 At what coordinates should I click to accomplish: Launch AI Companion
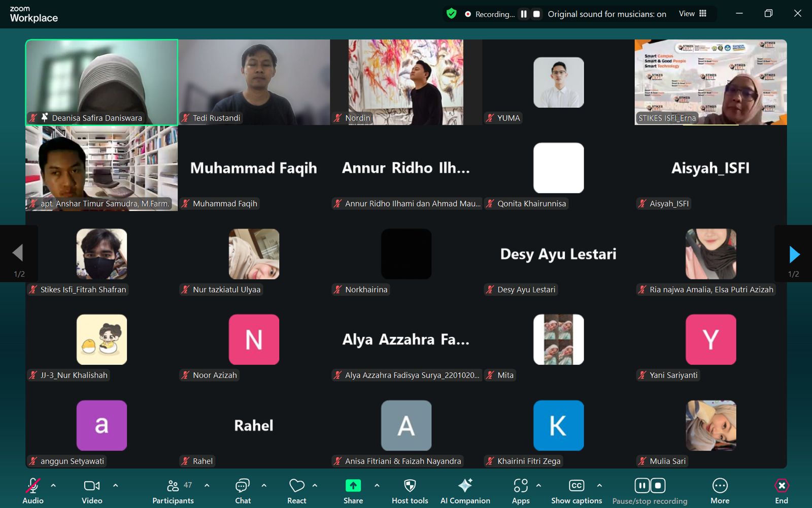465,491
